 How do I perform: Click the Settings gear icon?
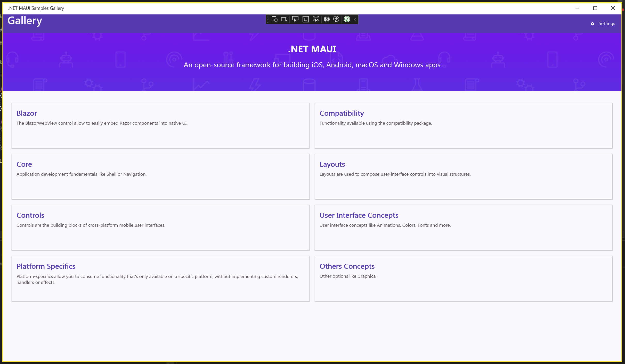point(592,24)
